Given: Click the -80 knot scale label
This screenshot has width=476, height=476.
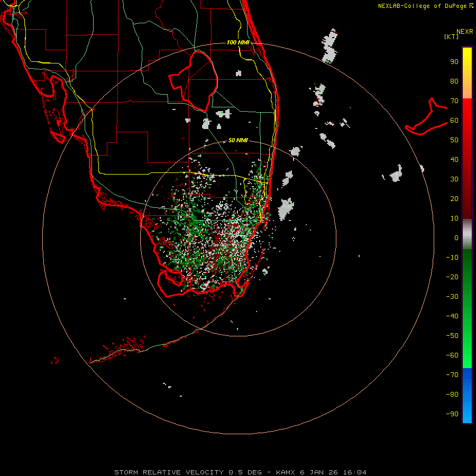Looking at the screenshot, I should 452,395.
